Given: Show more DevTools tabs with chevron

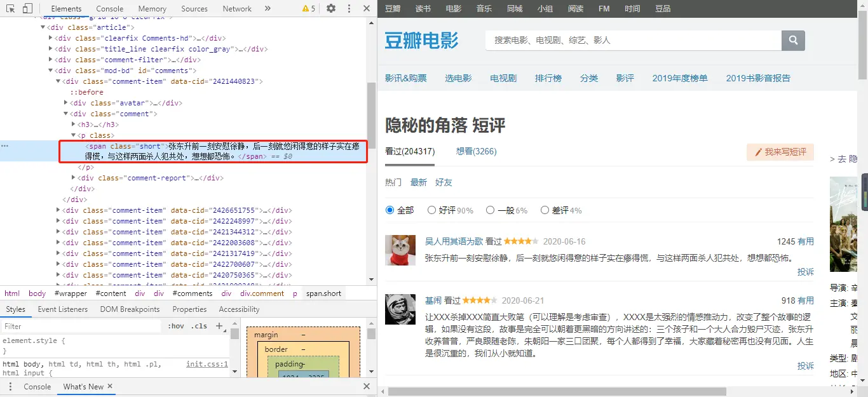Looking at the screenshot, I should pyautogui.click(x=268, y=8).
